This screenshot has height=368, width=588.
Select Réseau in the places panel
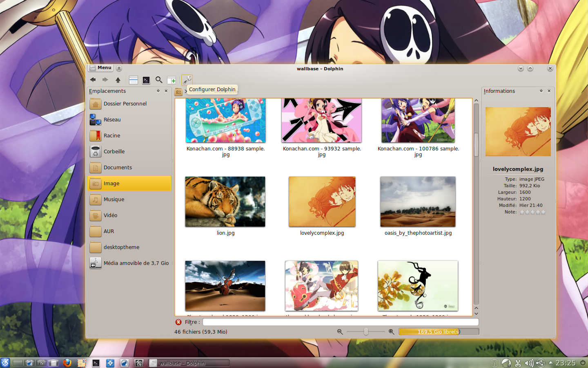tap(129, 119)
